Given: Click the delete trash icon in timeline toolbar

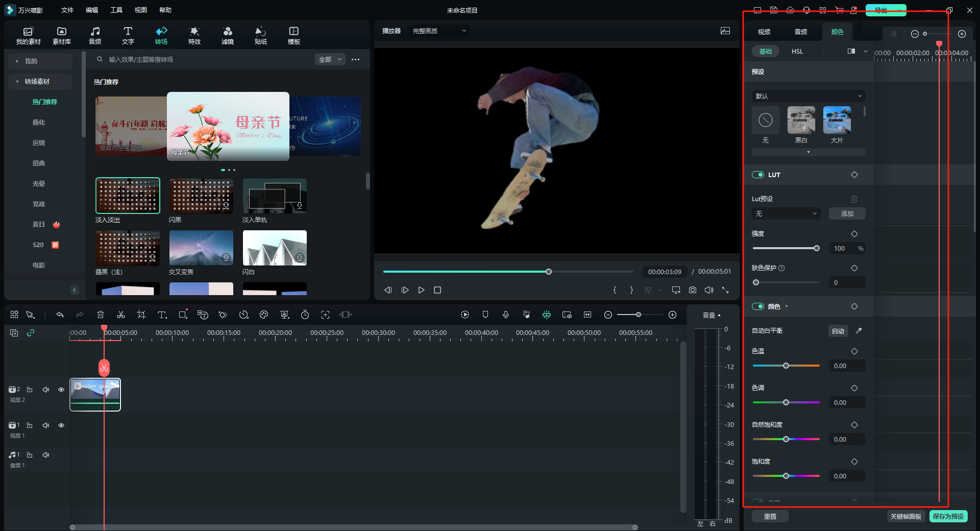Looking at the screenshot, I should (x=101, y=315).
